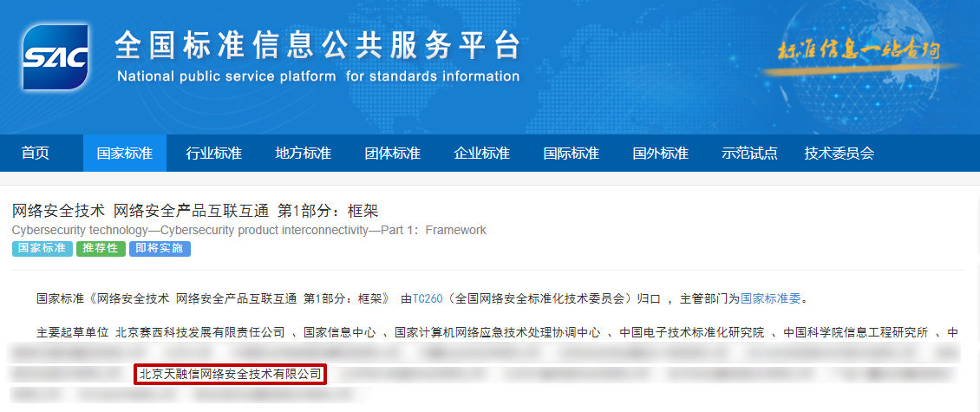Follow the 国家标准委 link
This screenshot has width=980, height=412.
(x=771, y=299)
